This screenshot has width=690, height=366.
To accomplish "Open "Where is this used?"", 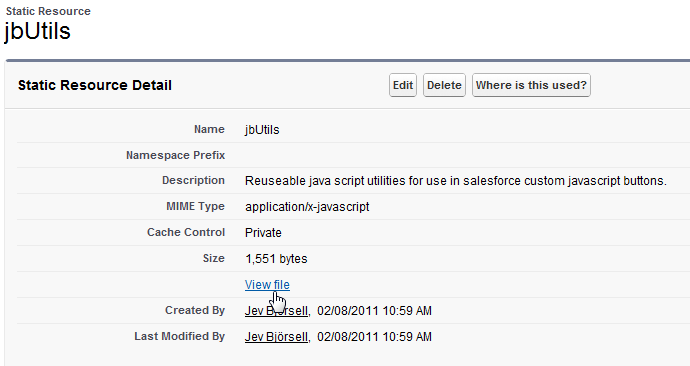I will [x=531, y=85].
